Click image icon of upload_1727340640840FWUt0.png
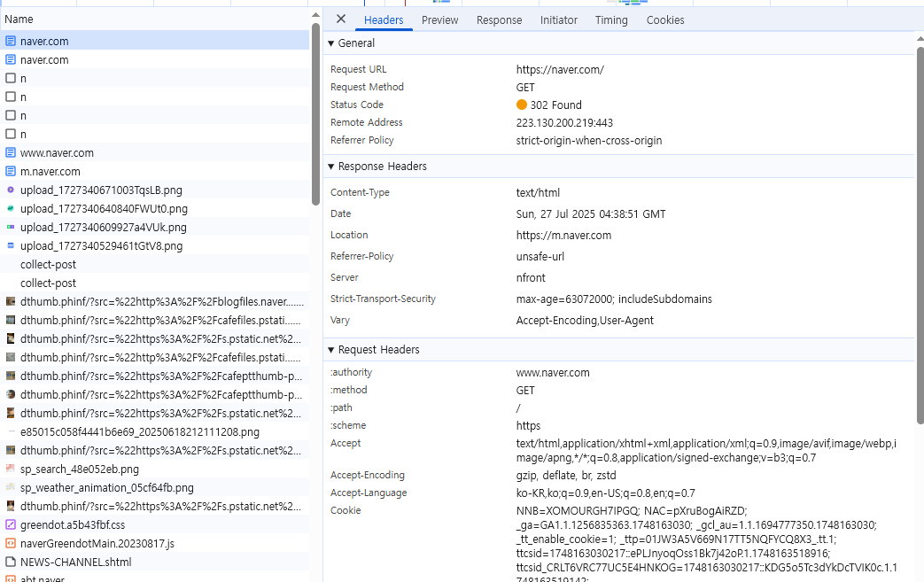The height and width of the screenshot is (582, 924). pos(11,208)
